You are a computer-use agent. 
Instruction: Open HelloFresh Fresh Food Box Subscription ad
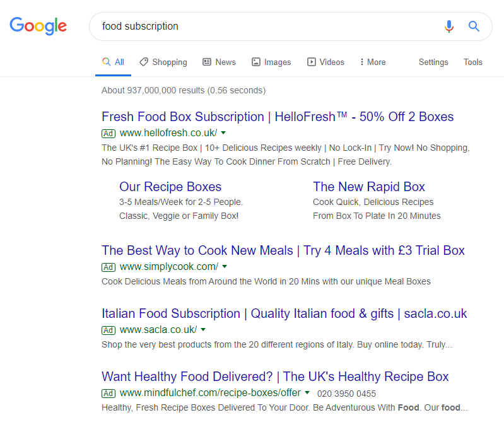[x=278, y=117]
